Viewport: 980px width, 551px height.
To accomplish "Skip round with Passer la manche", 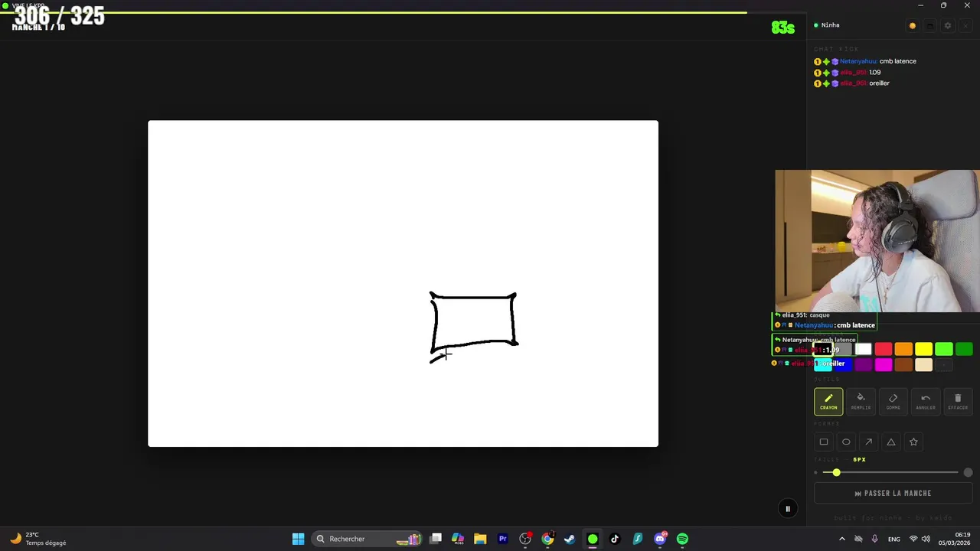I will [x=893, y=494].
